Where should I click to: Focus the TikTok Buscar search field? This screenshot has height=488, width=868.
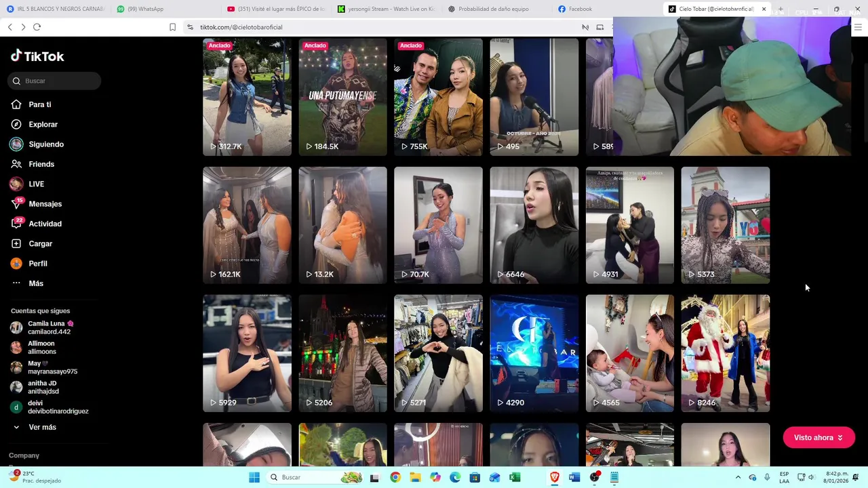click(x=54, y=81)
